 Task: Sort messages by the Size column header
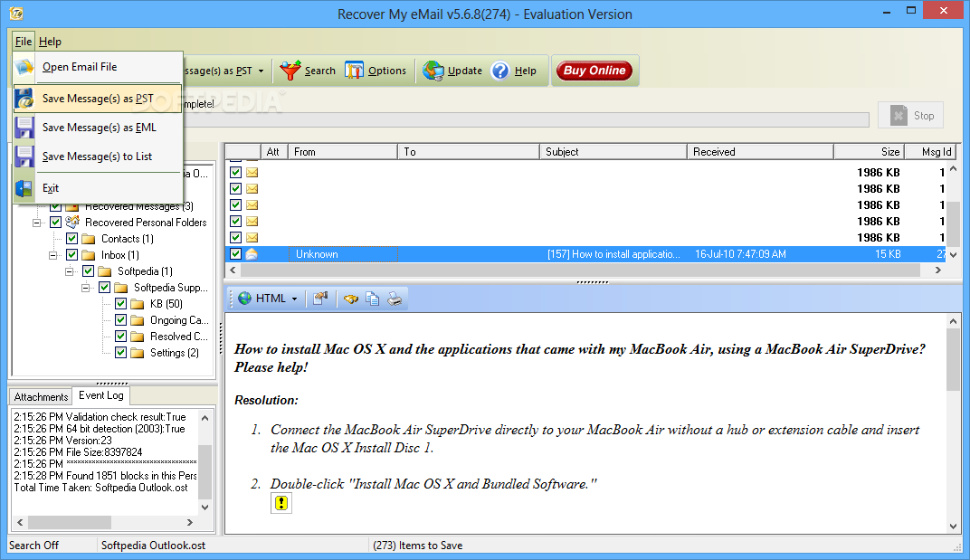point(870,152)
